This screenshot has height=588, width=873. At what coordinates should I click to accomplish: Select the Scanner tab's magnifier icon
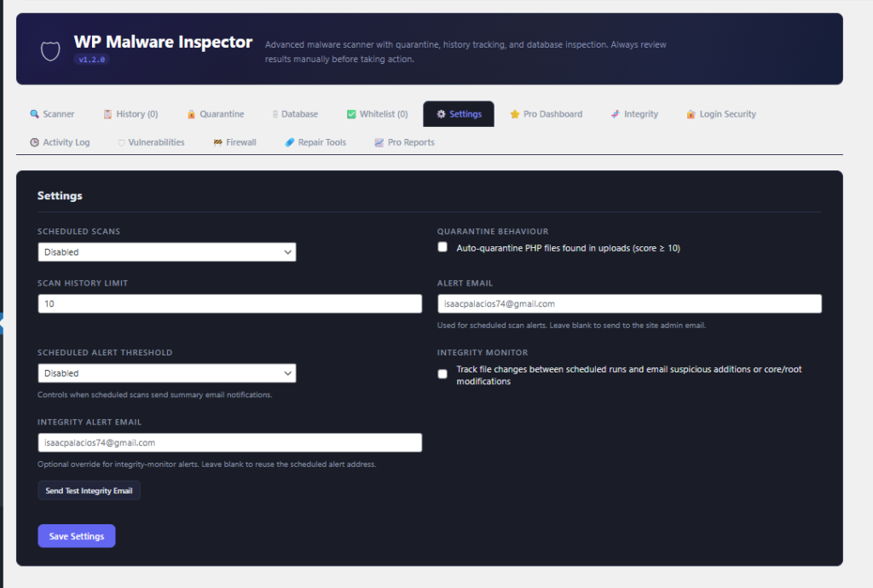click(x=36, y=113)
